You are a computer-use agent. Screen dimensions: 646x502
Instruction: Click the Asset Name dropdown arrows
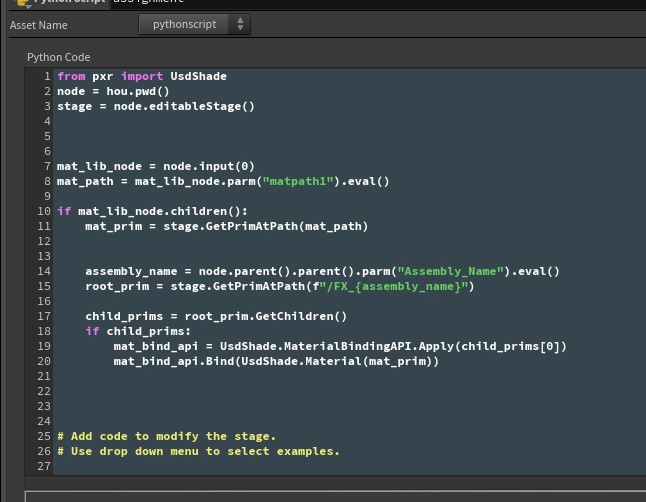(x=240, y=24)
